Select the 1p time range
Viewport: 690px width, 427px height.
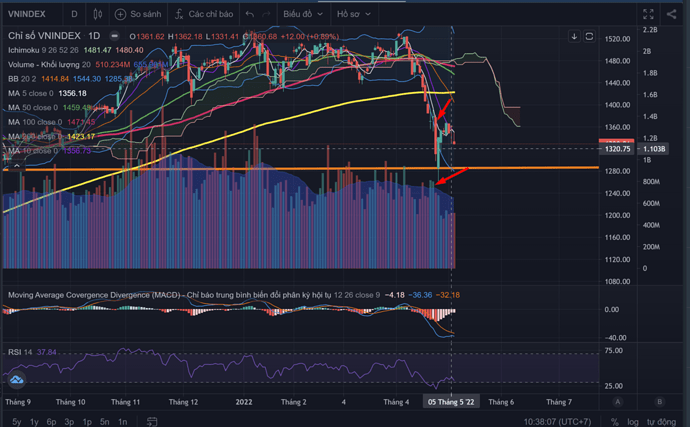(x=87, y=422)
